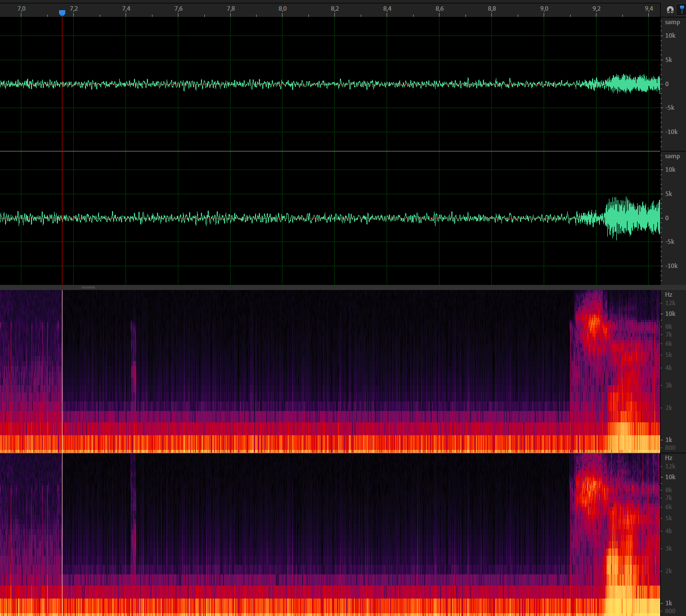Click the 7,4 mark on the time ruler
The image size is (686, 616).
tap(126, 8)
